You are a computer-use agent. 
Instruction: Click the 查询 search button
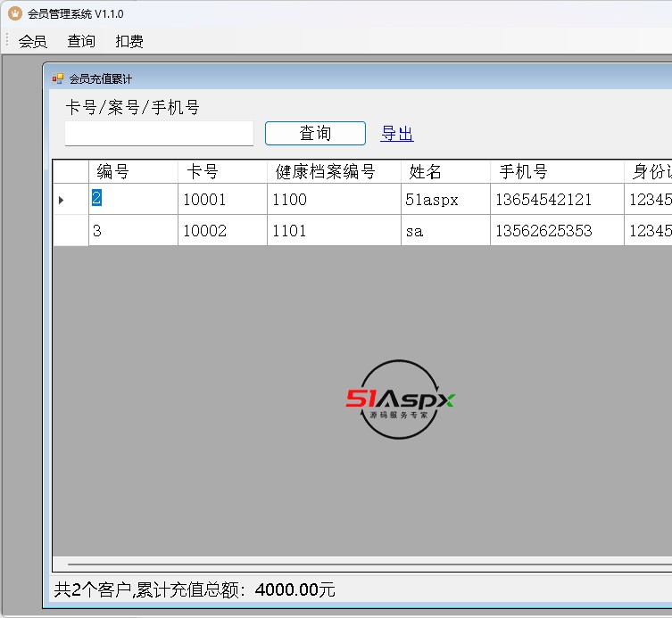(x=315, y=133)
